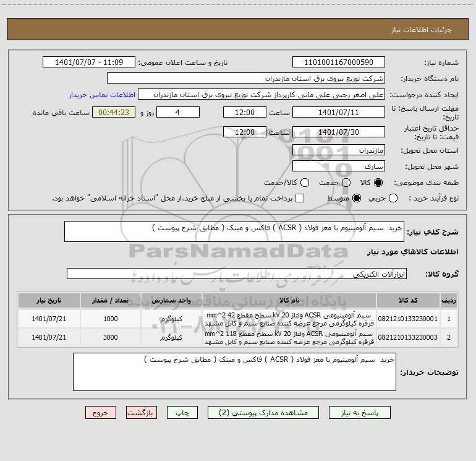Click the ردیف column header
The height and width of the screenshot is (461, 476).
pyautogui.click(x=449, y=301)
